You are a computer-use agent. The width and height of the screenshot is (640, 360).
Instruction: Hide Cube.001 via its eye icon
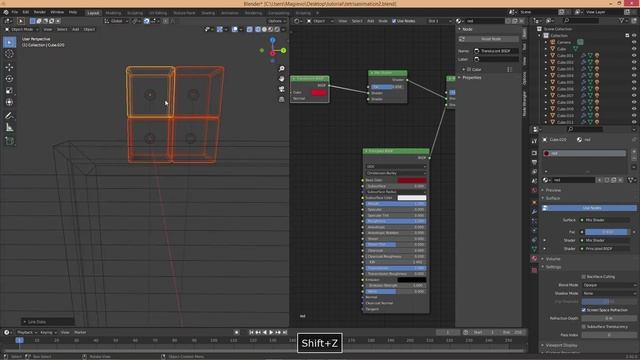pyautogui.click(x=634, y=56)
